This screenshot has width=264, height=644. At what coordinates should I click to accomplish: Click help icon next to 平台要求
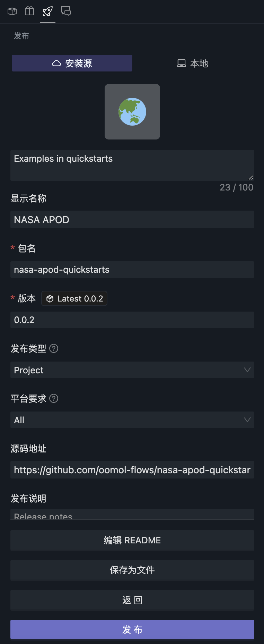[x=54, y=398]
